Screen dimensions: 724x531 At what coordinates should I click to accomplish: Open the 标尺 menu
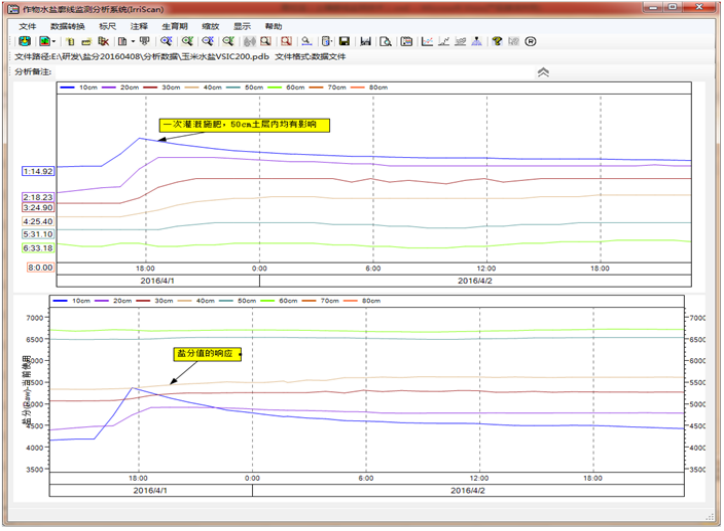point(108,26)
